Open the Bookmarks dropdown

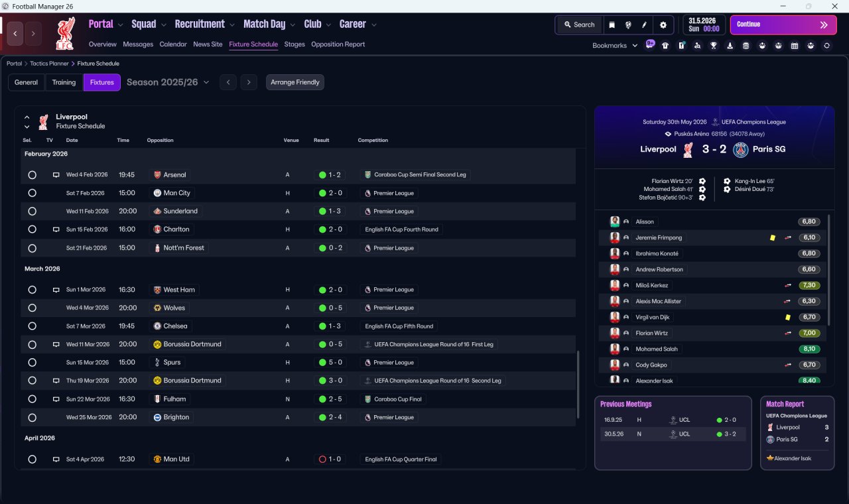[x=615, y=46]
